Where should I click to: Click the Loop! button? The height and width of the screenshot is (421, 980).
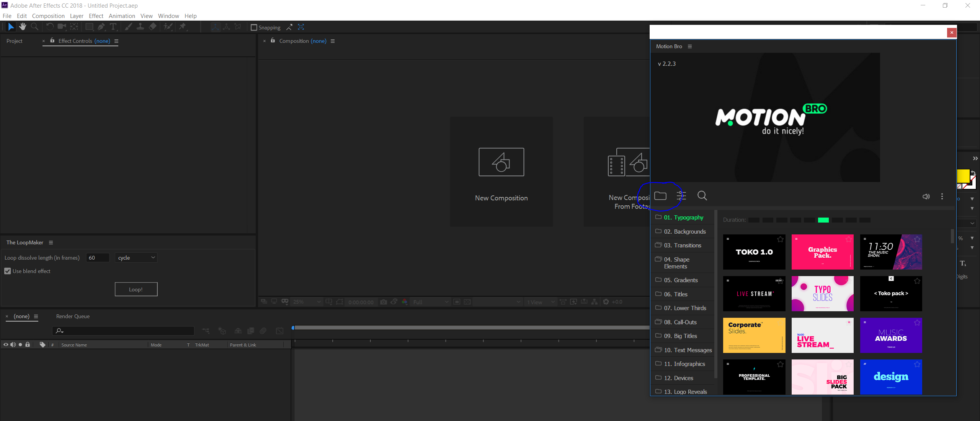[x=136, y=289]
